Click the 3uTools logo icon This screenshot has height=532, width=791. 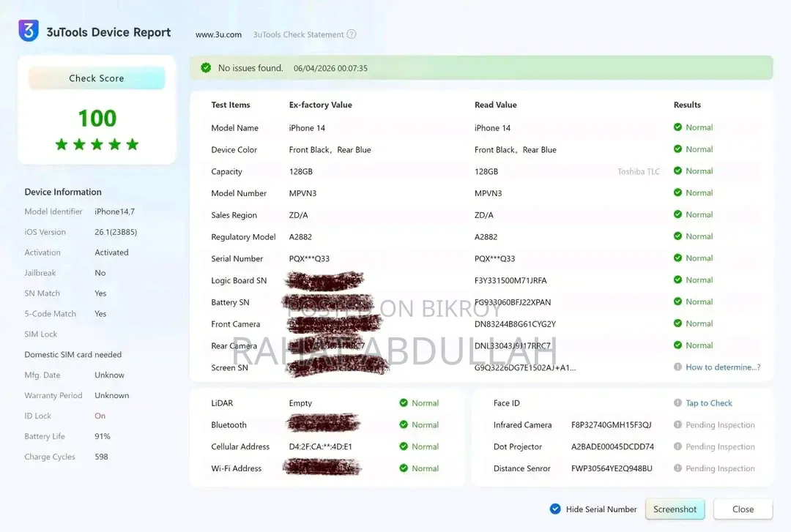coord(29,30)
